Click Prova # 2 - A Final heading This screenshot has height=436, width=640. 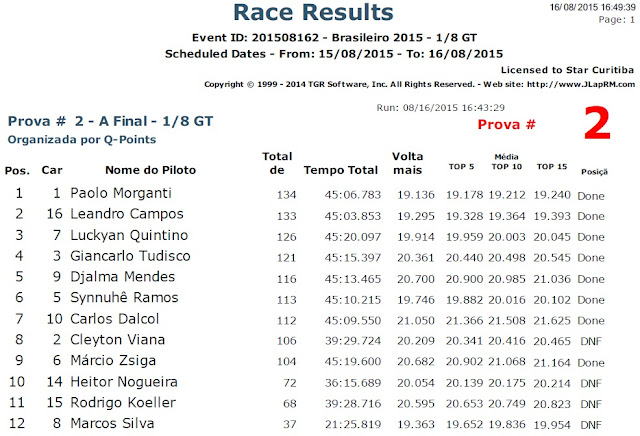coord(111,121)
